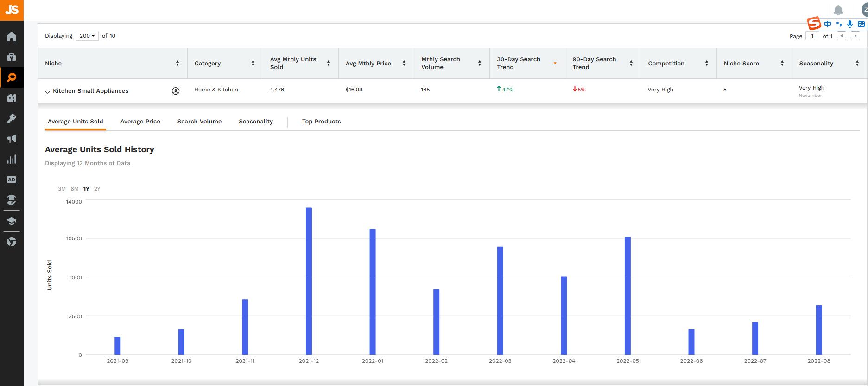
Task: Open the graduation cap academy icon
Action: tap(12, 220)
